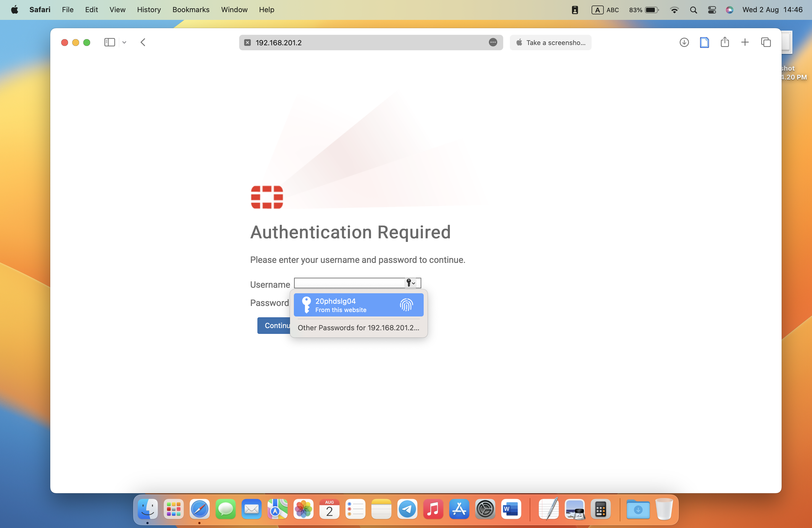
Task: Click the Safari downloads icon
Action: pyautogui.click(x=684, y=42)
